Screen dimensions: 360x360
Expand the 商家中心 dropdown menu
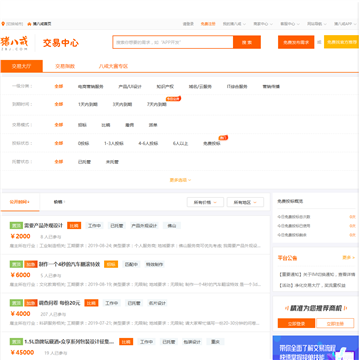click(263, 24)
